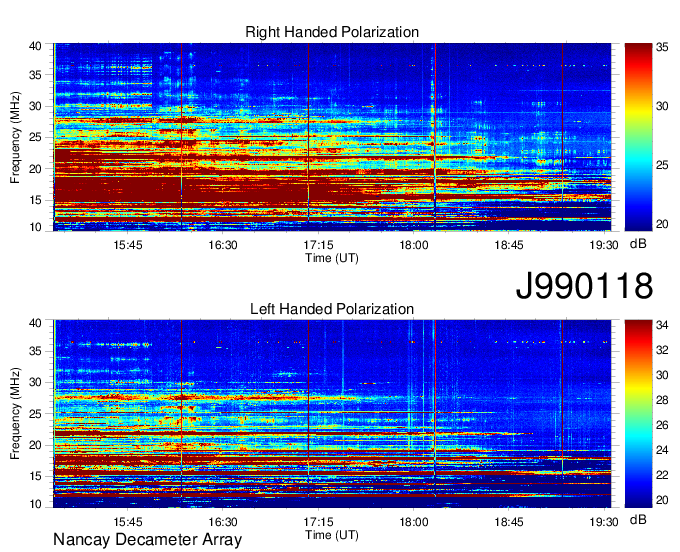
Task: Click the dB unit label under the top color bar
Action: pyautogui.click(x=638, y=244)
